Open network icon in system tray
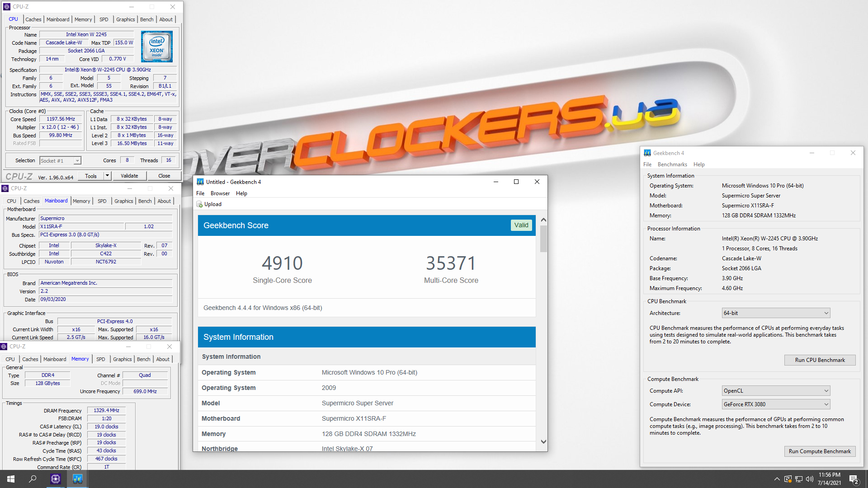The width and height of the screenshot is (868, 488). pyautogui.click(x=799, y=479)
